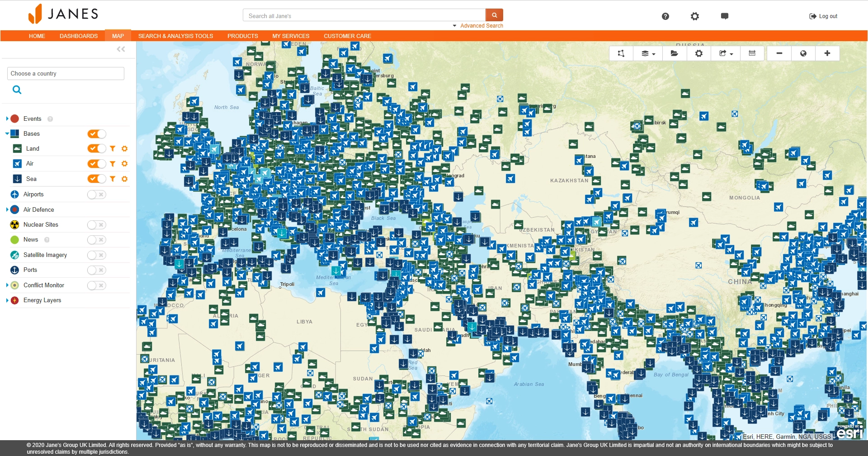Image resolution: width=868 pixels, height=456 pixels.
Task: Click the orange search magnifier button
Action: pyautogui.click(x=494, y=15)
